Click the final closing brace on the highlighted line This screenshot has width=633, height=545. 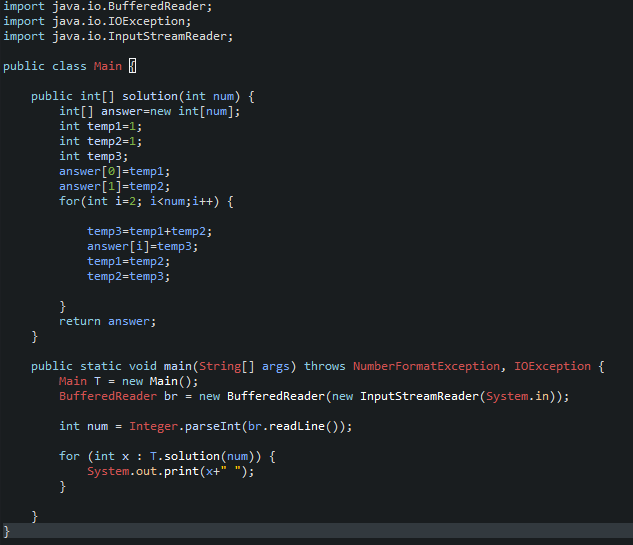6,531
